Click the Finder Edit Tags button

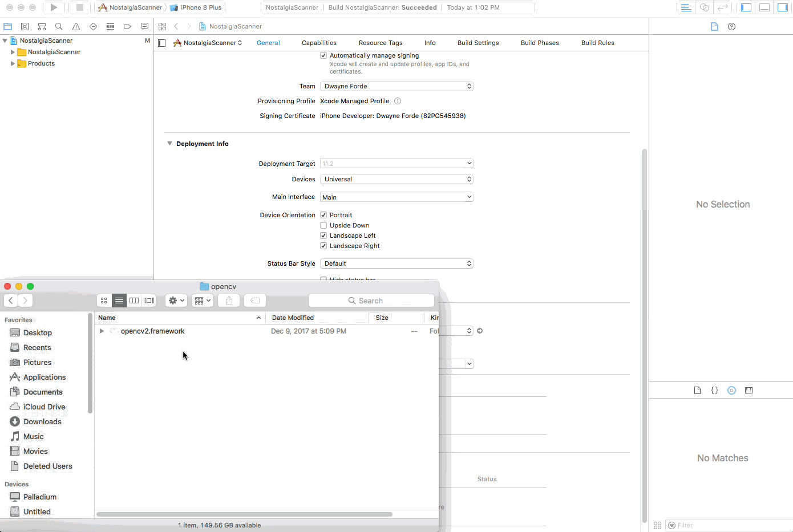255,300
